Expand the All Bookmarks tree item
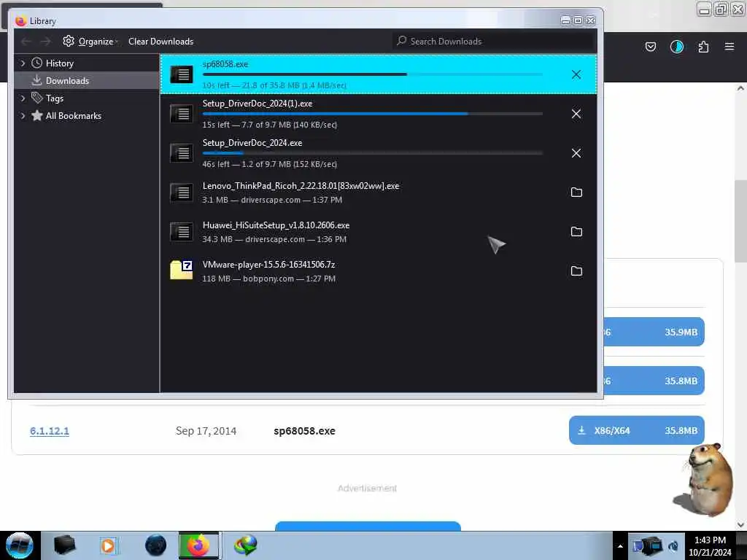 click(23, 116)
